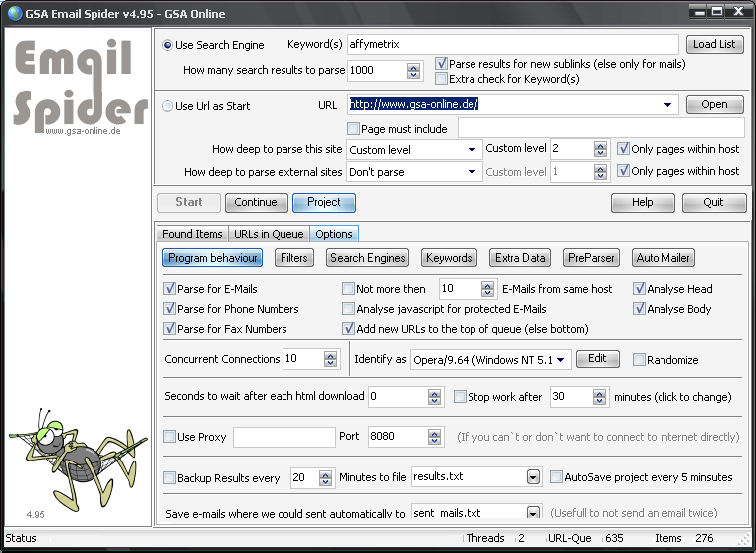
Task: Open the Identify as user agent dropdown
Action: [490, 360]
